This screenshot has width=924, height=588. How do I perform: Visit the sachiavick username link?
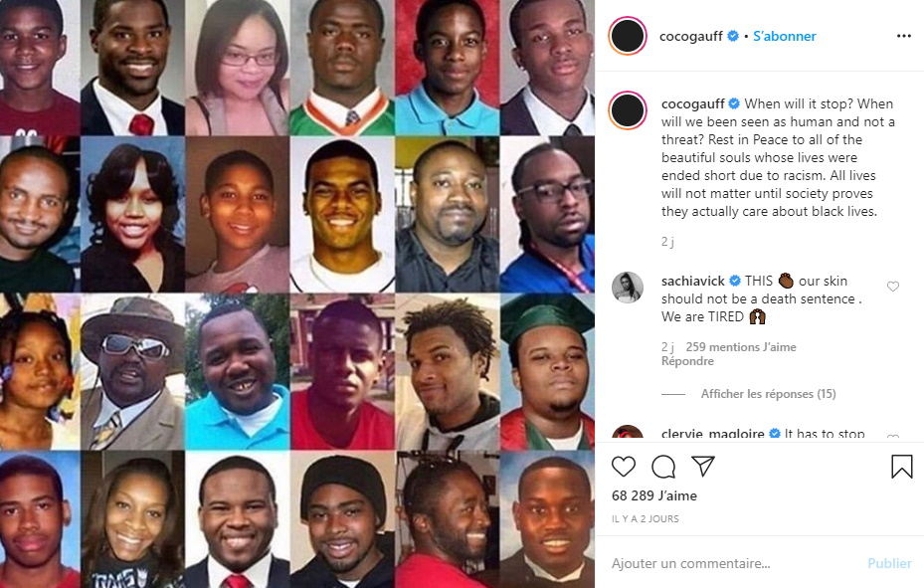693,281
